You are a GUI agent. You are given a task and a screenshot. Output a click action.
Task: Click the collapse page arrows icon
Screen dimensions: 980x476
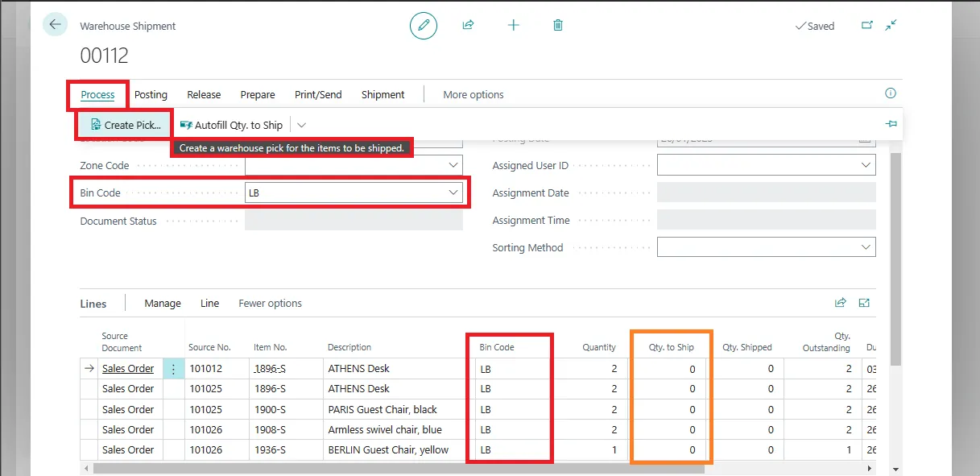pyautogui.click(x=891, y=25)
